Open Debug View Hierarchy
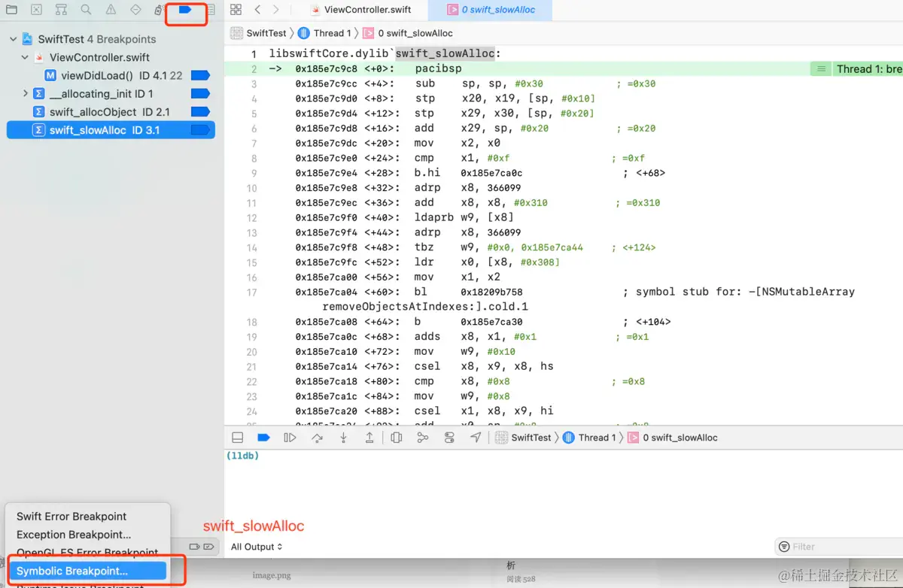 coord(397,438)
